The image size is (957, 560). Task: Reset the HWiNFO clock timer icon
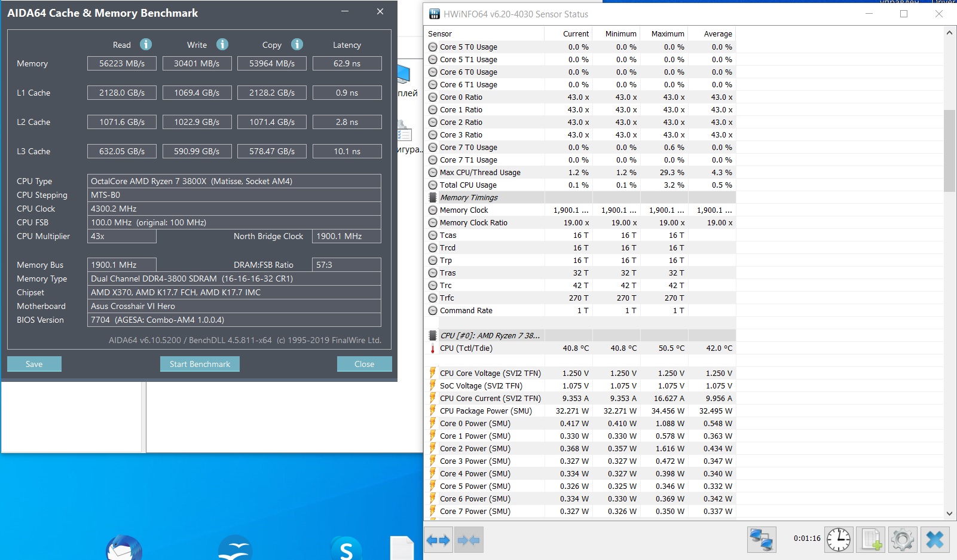click(839, 540)
